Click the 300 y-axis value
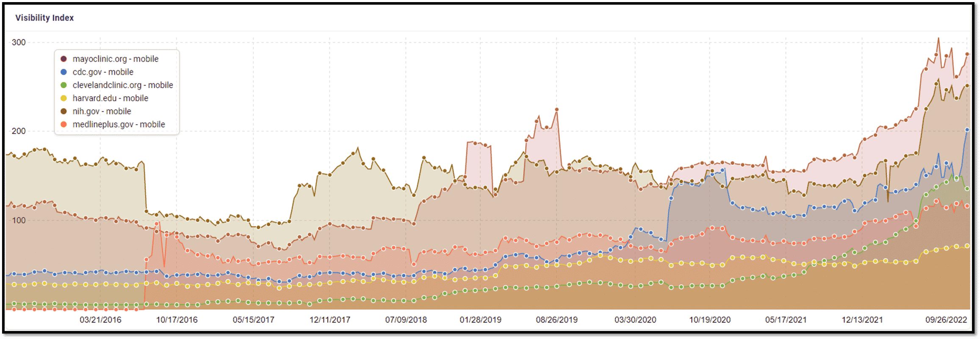Screen dimensions: 980x339 19,42
